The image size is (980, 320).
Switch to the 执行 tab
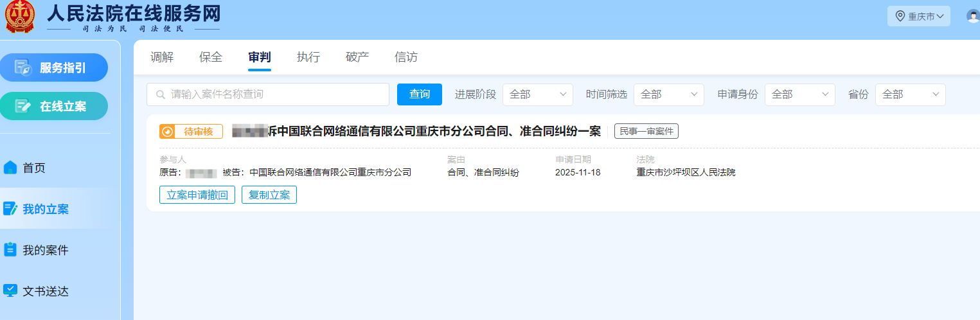coord(308,57)
